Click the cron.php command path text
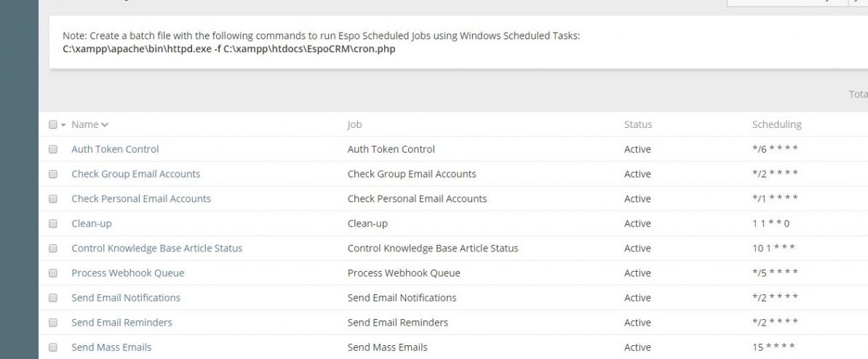868x359 pixels. tap(229, 49)
